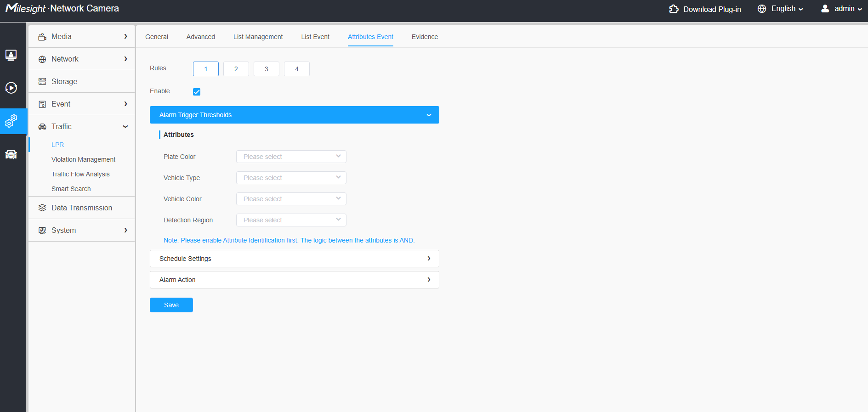Open the Vehicle Color dropdown
Image resolution: width=868 pixels, height=412 pixels.
click(291, 199)
